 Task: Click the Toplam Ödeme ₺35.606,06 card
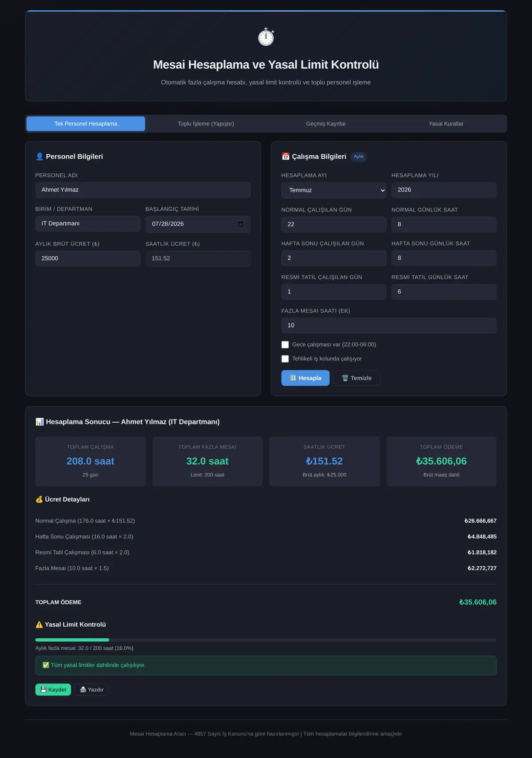[x=442, y=461]
